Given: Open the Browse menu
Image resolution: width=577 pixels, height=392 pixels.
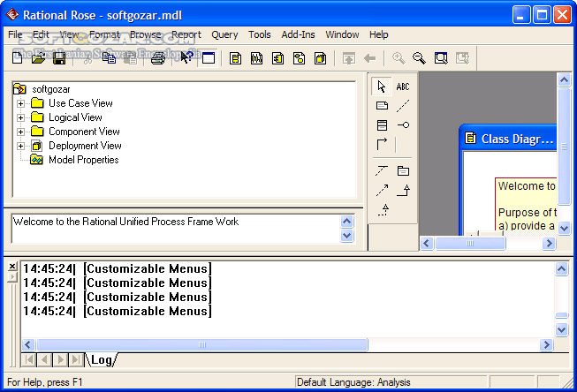Looking at the screenshot, I should (145, 34).
